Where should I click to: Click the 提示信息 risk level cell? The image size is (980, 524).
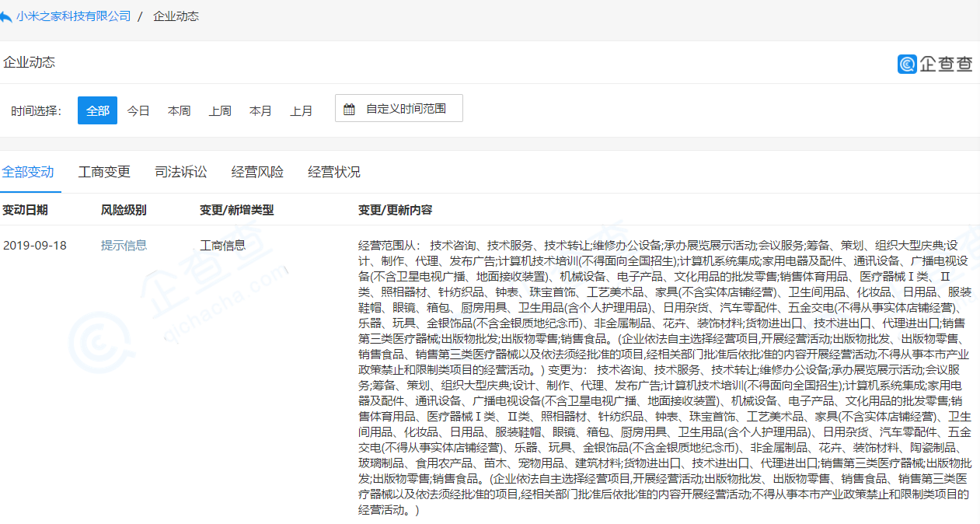click(124, 245)
